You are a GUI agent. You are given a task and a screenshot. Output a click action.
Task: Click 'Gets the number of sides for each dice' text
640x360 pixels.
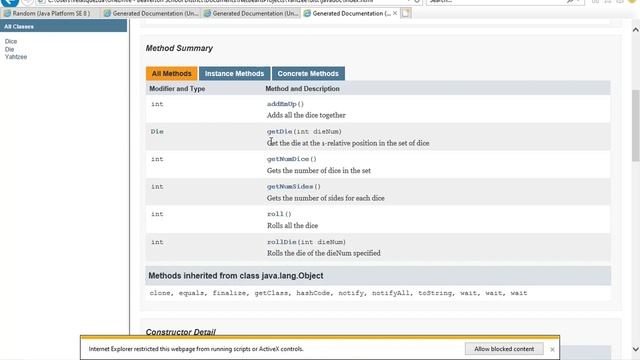(326, 198)
